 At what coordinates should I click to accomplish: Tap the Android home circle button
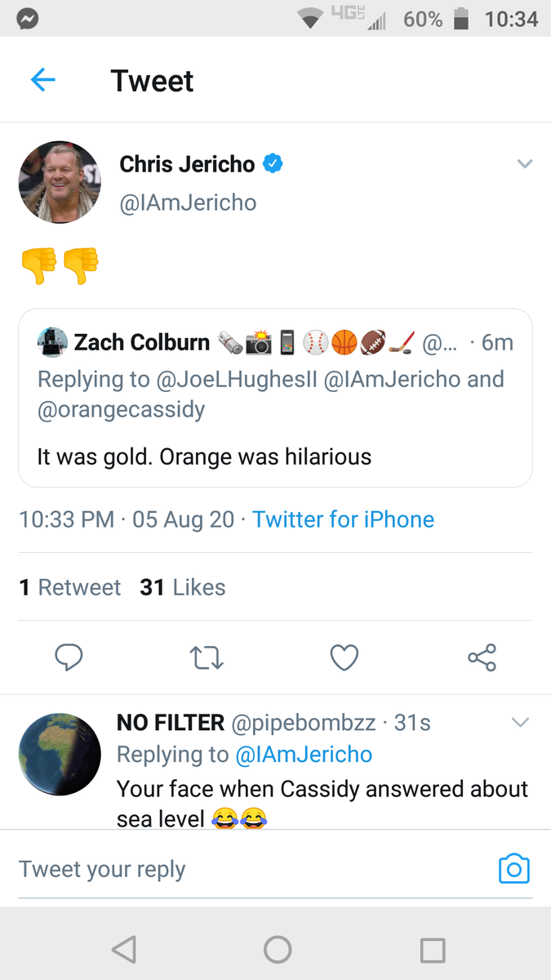click(278, 949)
